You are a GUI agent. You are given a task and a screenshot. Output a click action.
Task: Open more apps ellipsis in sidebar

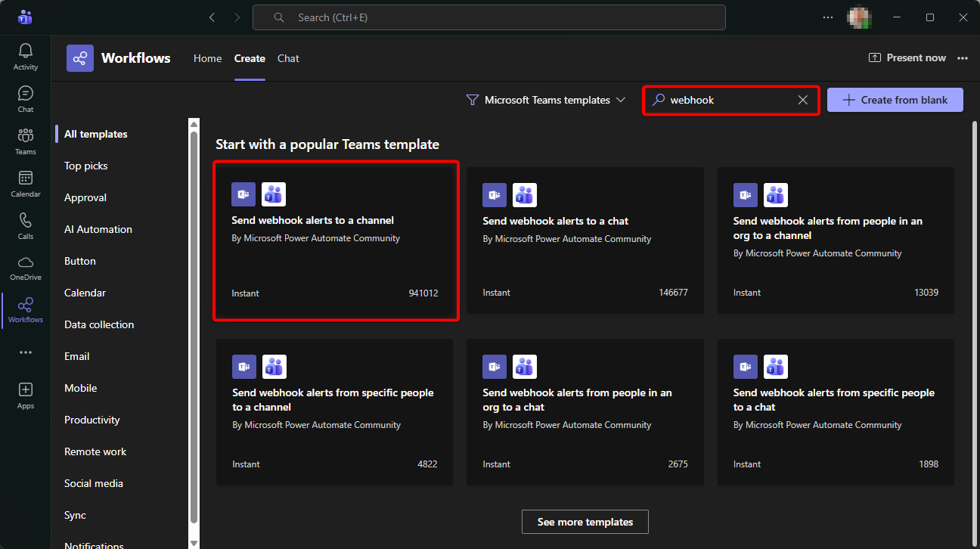26,352
